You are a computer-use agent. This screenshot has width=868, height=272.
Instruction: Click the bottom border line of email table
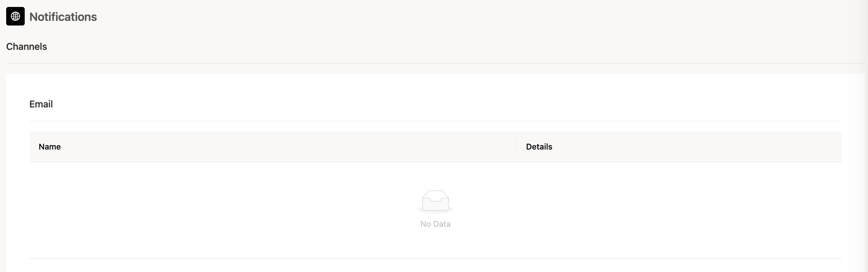(x=436, y=258)
